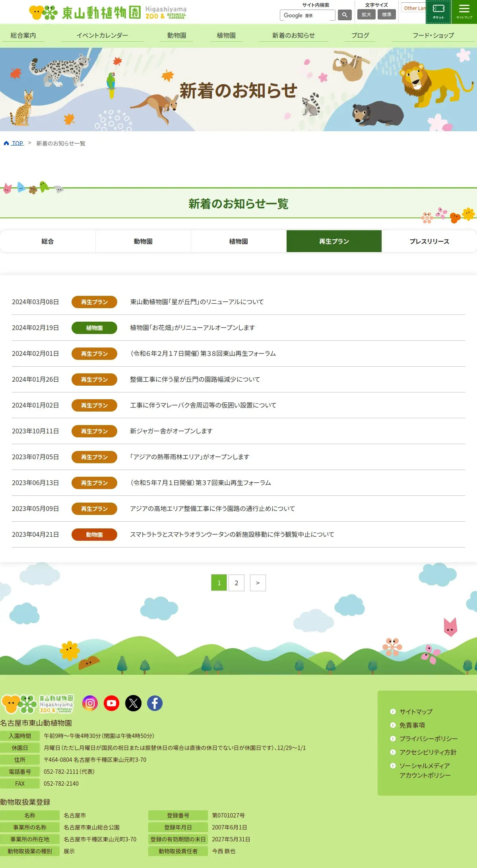477x868 pixels.
Task: Switch to the 植物園 news tab
Action: point(238,241)
